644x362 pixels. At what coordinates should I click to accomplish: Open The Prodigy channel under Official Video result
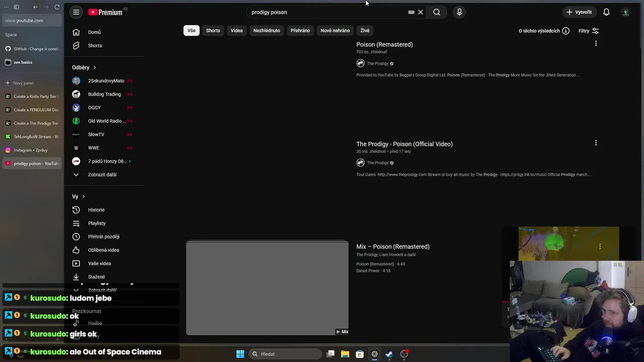pos(377,163)
